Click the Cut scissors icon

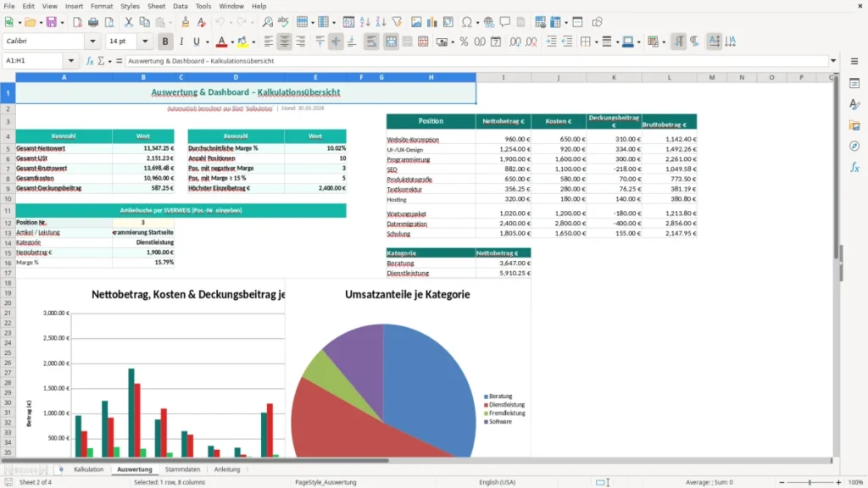(x=129, y=22)
